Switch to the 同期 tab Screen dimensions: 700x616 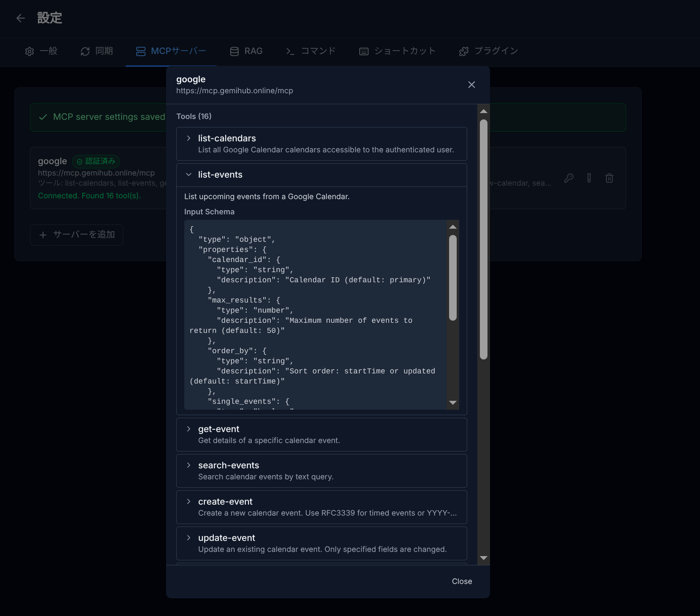pos(97,51)
